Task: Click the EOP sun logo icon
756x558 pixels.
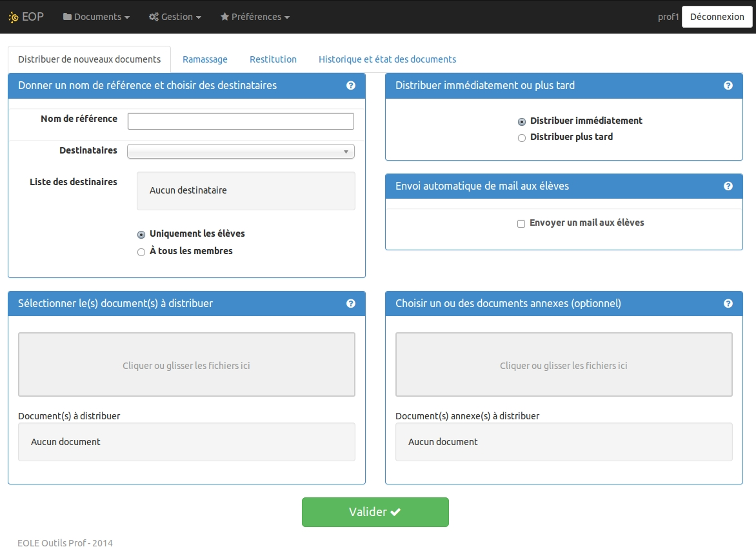Action: (14, 17)
